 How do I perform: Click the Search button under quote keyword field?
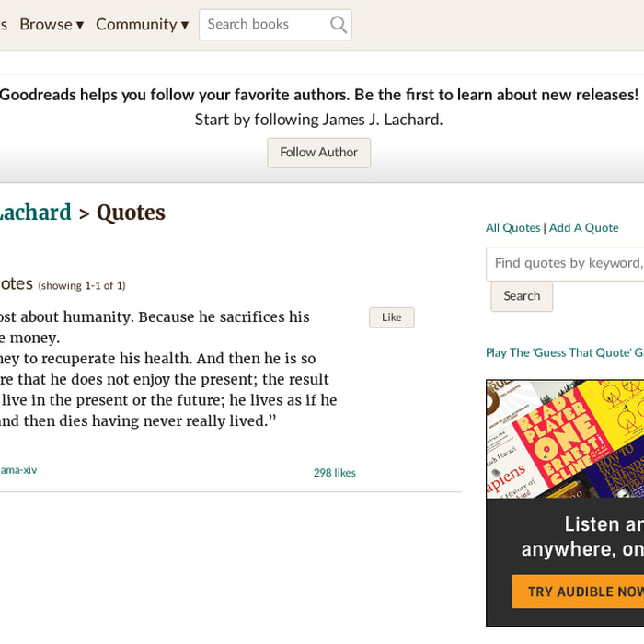tap(522, 296)
